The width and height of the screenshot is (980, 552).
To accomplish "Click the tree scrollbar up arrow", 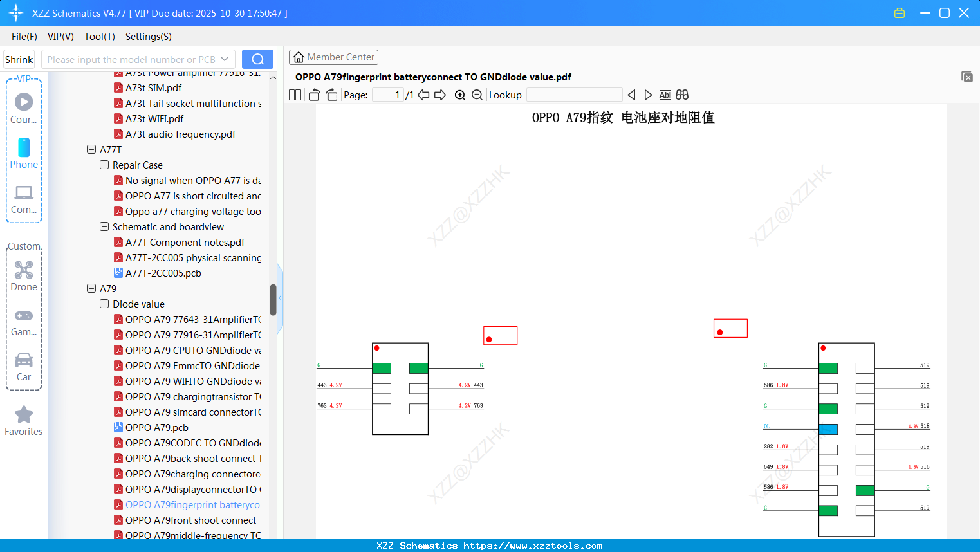I will click(x=273, y=78).
